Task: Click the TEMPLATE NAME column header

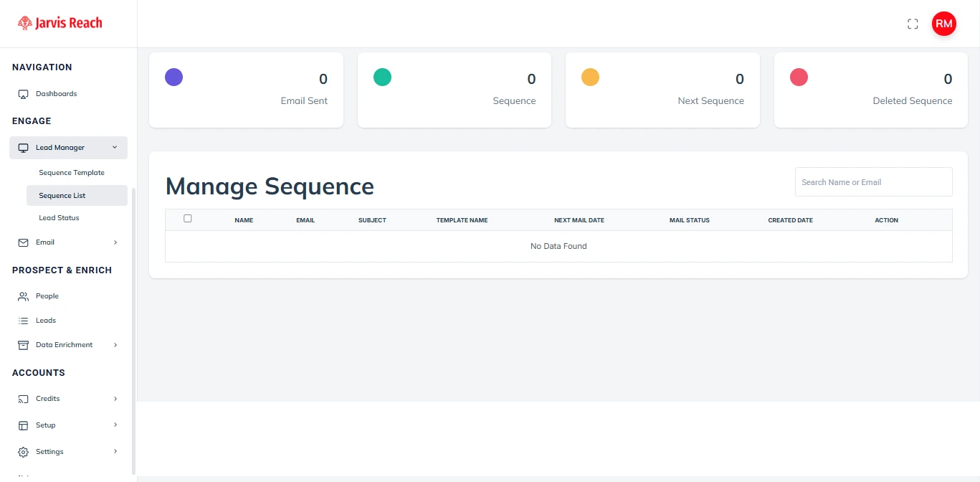Action: 462,220
